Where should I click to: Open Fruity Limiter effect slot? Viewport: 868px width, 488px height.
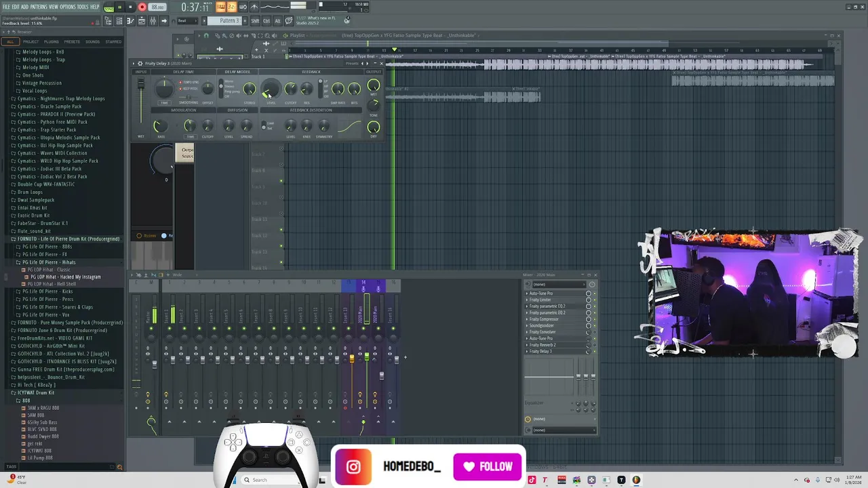click(540, 300)
